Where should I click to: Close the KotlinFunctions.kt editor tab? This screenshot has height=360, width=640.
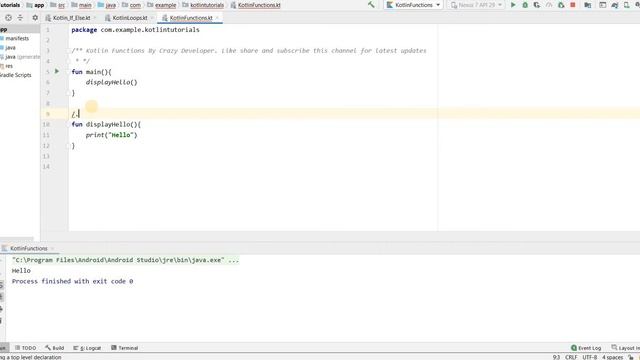pyautogui.click(x=217, y=18)
